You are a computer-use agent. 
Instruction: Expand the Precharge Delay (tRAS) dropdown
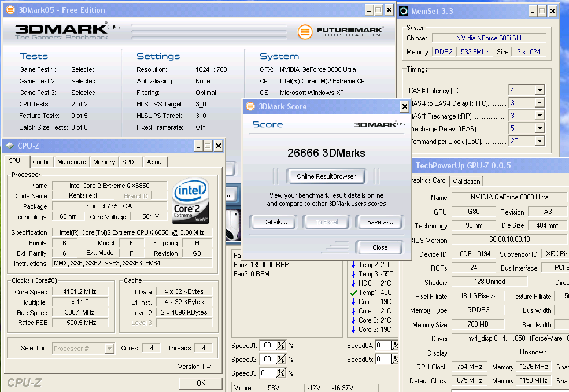(x=540, y=128)
